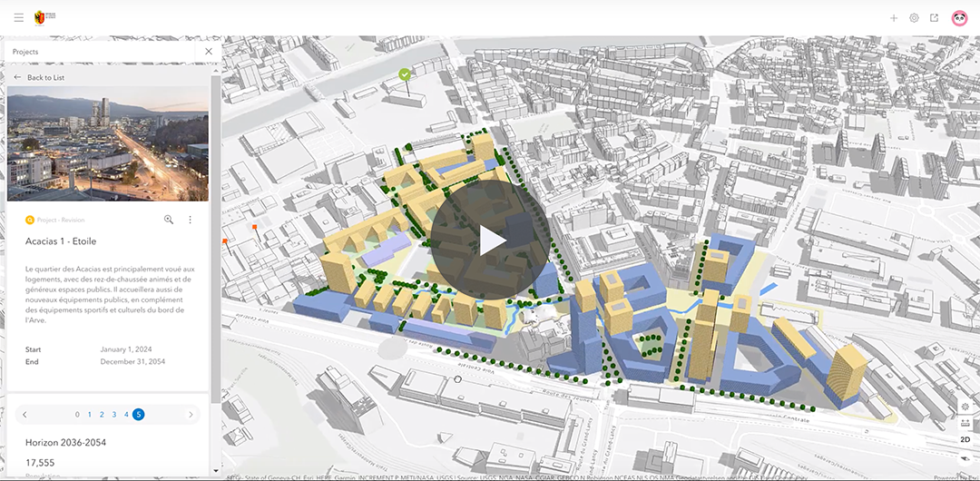Click the green checkmark map pin
The image size is (980, 481).
pyautogui.click(x=405, y=74)
